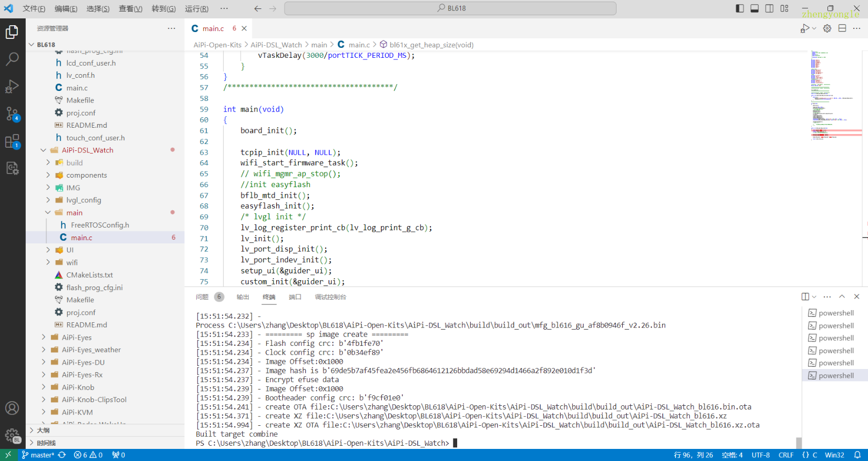Image resolution: width=868 pixels, height=461 pixels.
Task: Open the Search view in activity bar
Action: click(12, 59)
